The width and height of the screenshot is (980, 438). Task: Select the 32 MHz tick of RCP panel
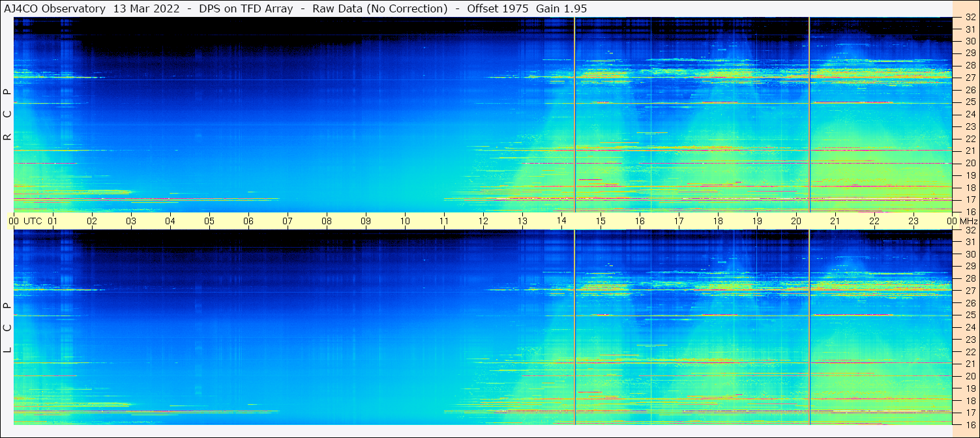pyautogui.click(x=970, y=18)
